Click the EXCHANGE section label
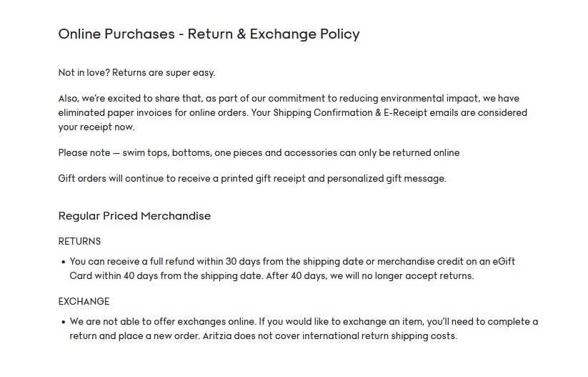Image resolution: width=588 pixels, height=377 pixels. coord(84,301)
